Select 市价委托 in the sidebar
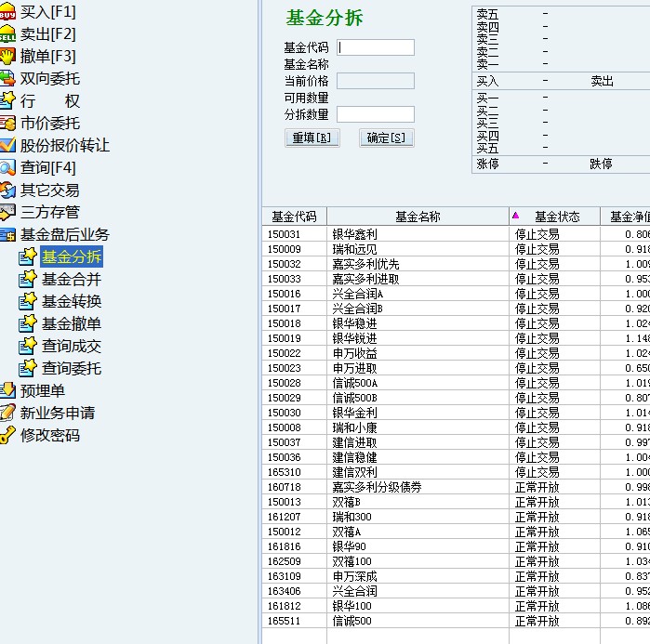The height and width of the screenshot is (644, 650). pos(50,123)
